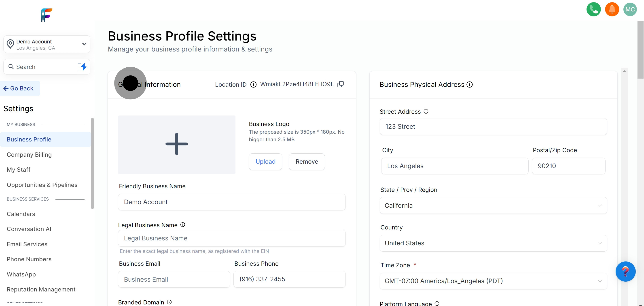Click the Go Back link
644x306 pixels.
pyautogui.click(x=19, y=88)
